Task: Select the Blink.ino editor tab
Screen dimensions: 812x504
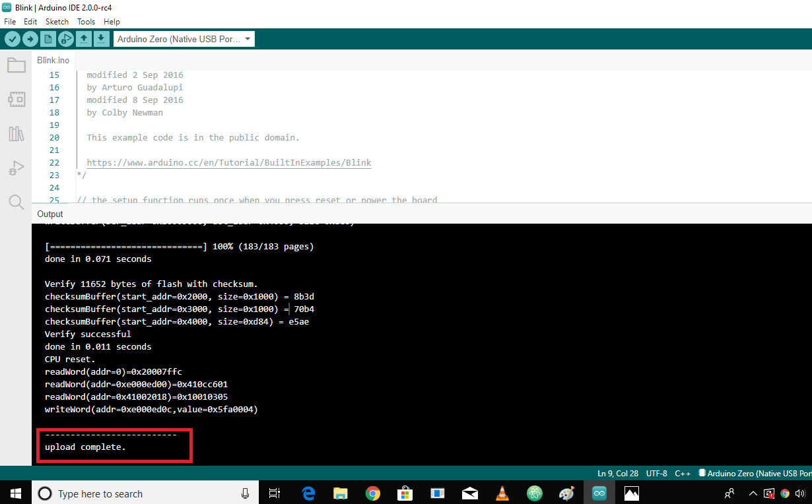Action: tap(53, 60)
